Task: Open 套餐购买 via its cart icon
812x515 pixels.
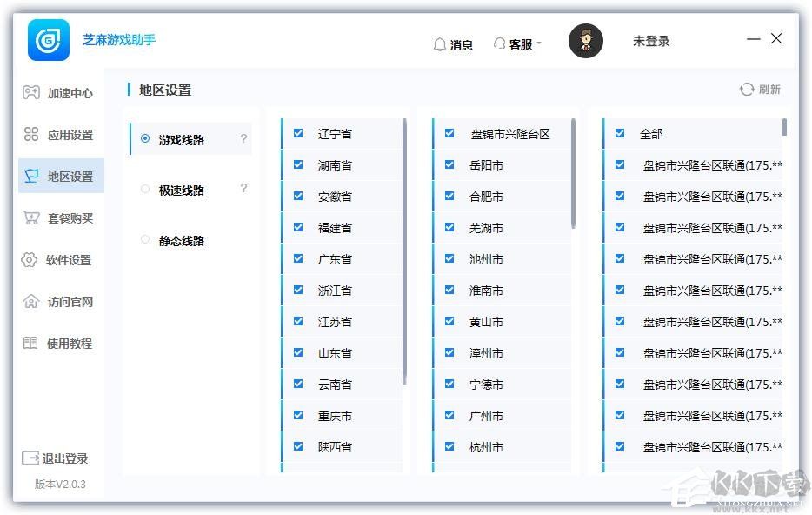Action: point(30,217)
